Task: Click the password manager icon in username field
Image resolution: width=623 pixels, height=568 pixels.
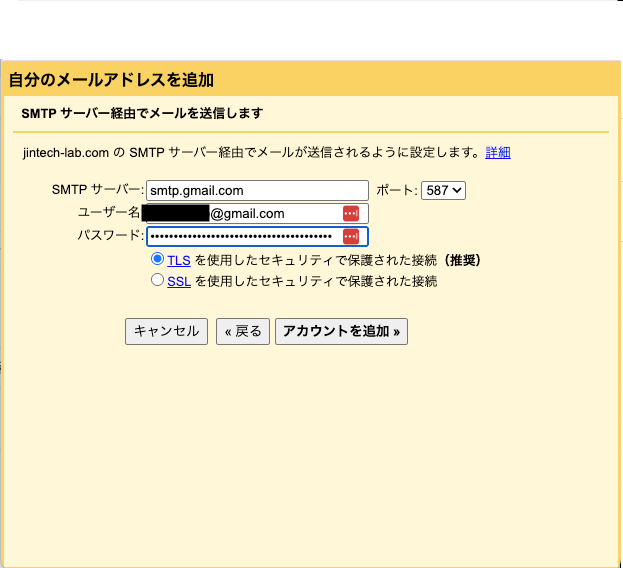Action: tap(350, 213)
